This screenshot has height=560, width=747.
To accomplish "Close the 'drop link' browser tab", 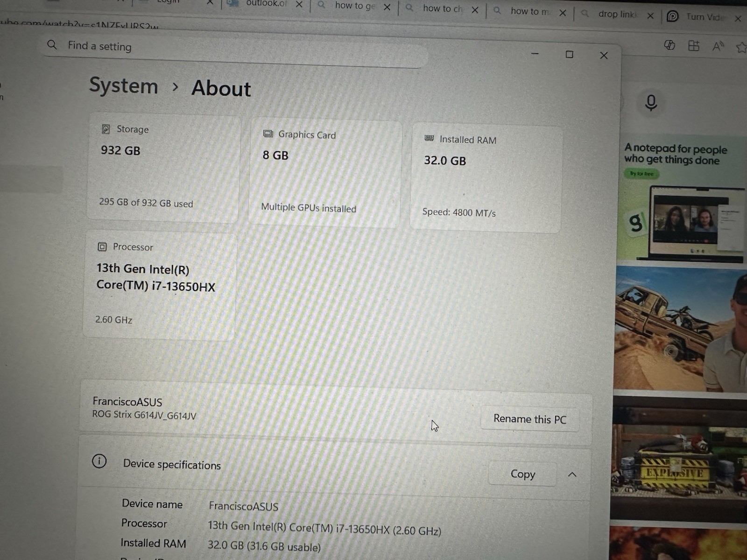I will (650, 15).
